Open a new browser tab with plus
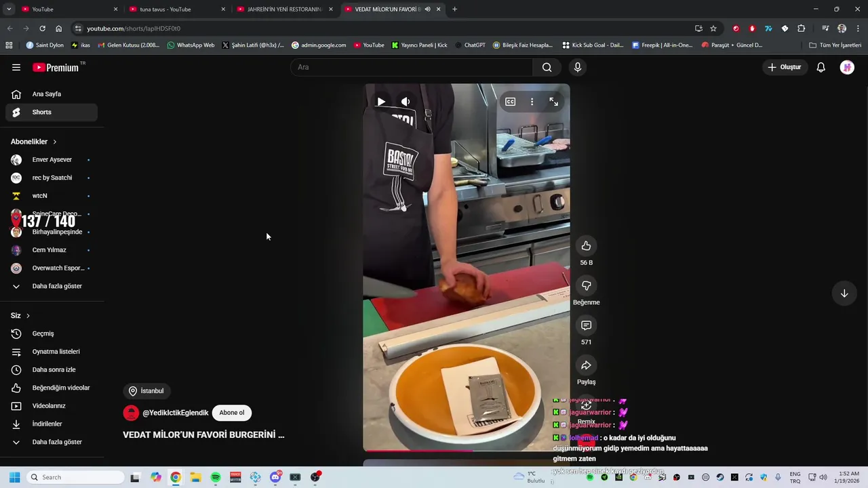 [454, 9]
